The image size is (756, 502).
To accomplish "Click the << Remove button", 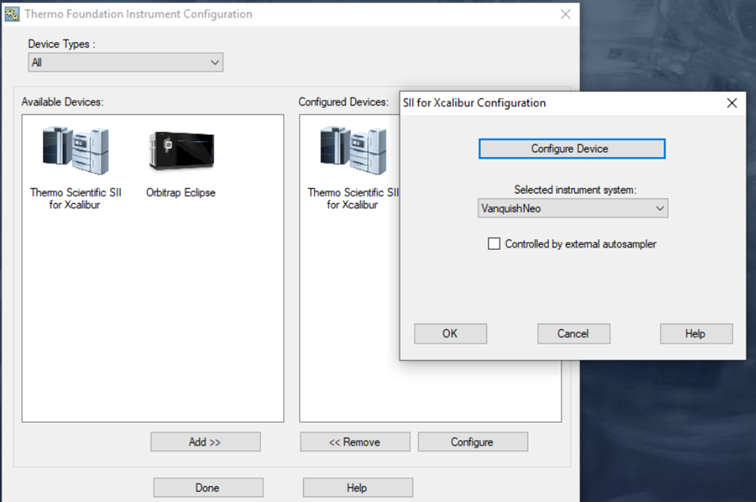I will coord(355,442).
